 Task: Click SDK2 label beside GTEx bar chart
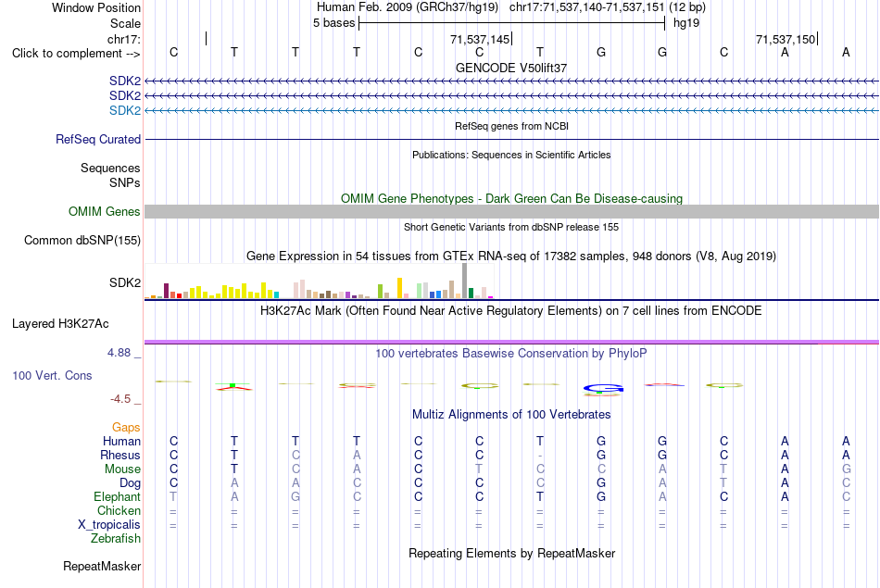click(x=125, y=282)
